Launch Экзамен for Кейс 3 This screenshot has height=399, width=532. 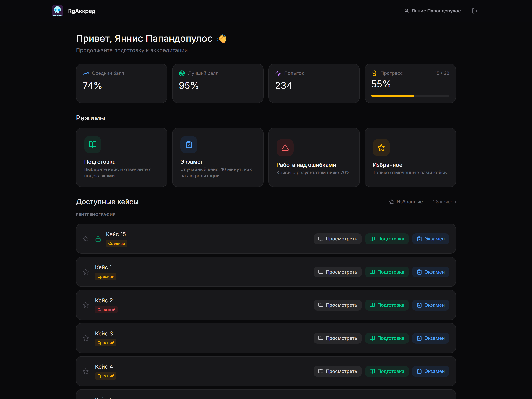click(x=431, y=338)
